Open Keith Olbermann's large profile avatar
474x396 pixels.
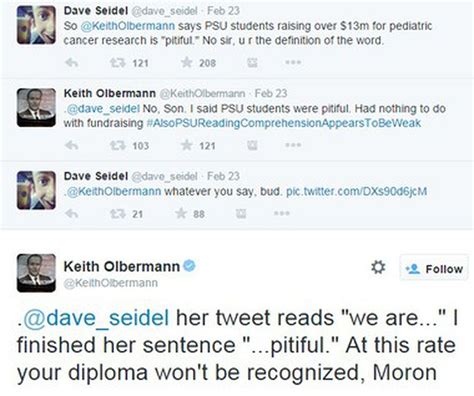coord(36,273)
